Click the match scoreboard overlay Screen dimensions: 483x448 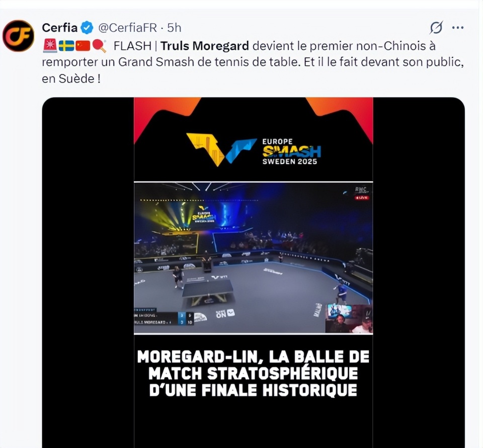point(164,317)
